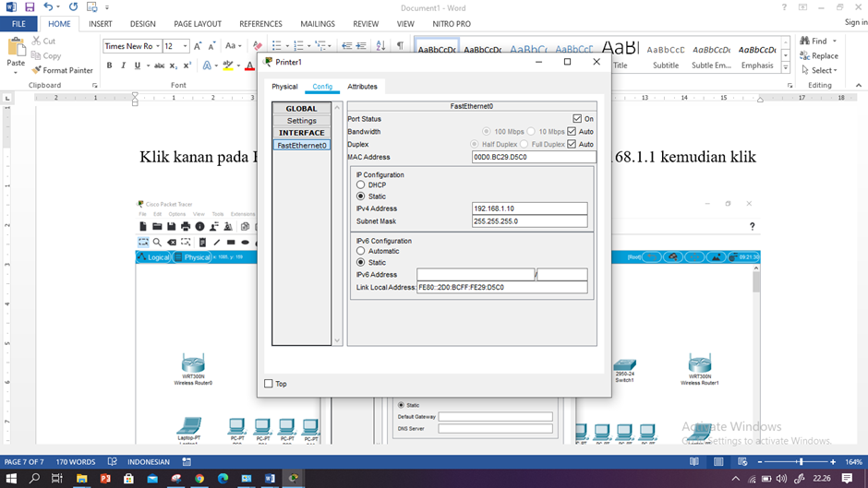
Task: Click the IPv4 Address input field
Action: [x=529, y=208]
